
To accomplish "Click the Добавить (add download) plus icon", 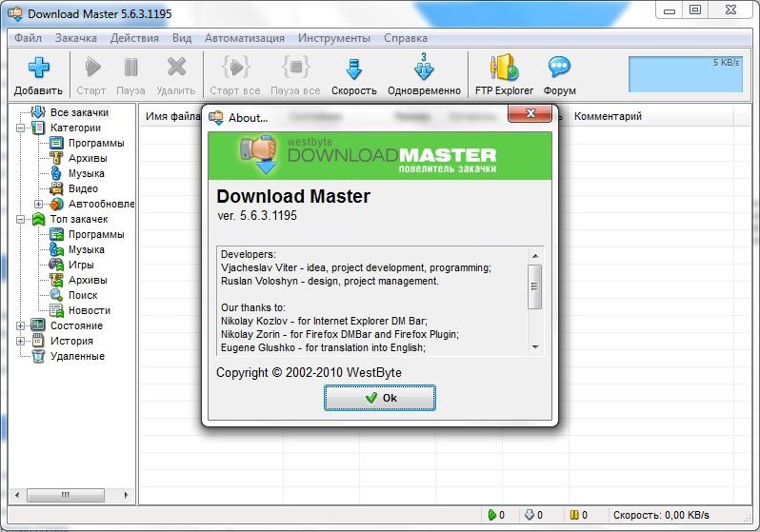I will click(38, 68).
